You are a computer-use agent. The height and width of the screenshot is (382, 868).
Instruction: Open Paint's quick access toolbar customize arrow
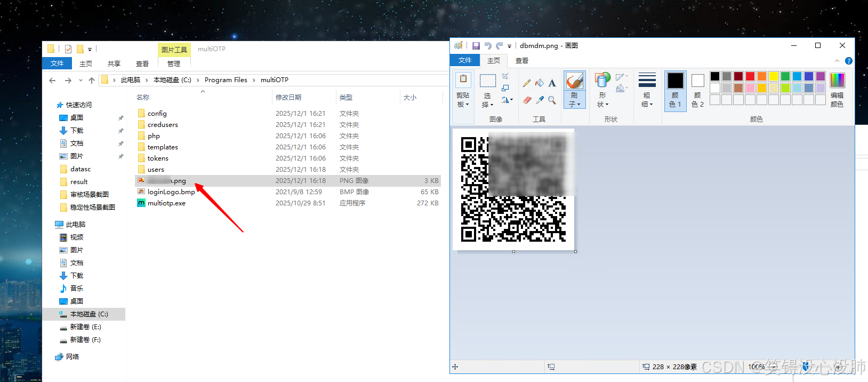(509, 46)
